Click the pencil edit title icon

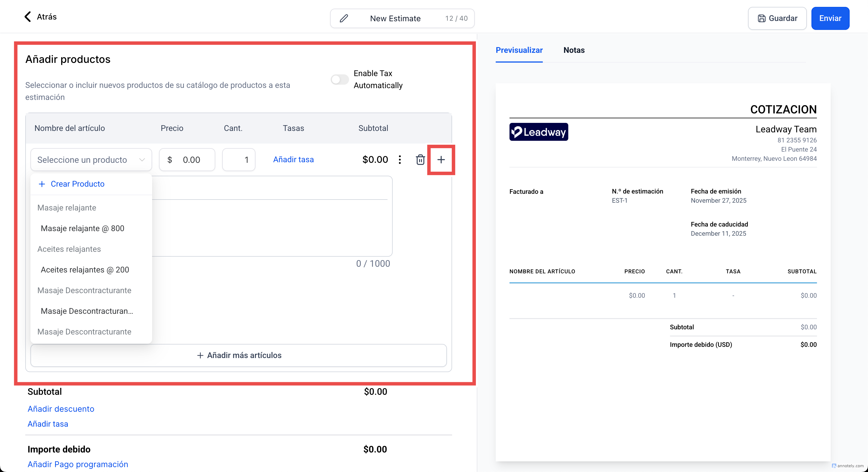tap(344, 19)
